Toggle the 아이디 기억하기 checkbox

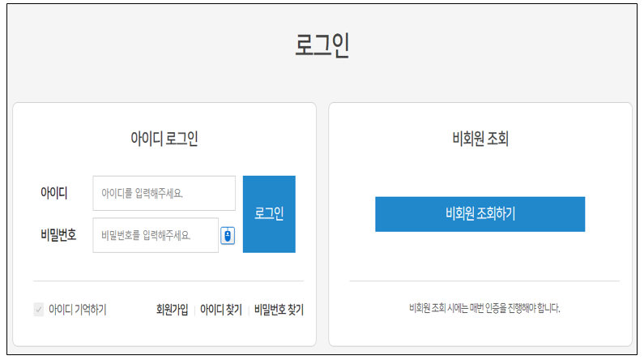[x=39, y=309]
